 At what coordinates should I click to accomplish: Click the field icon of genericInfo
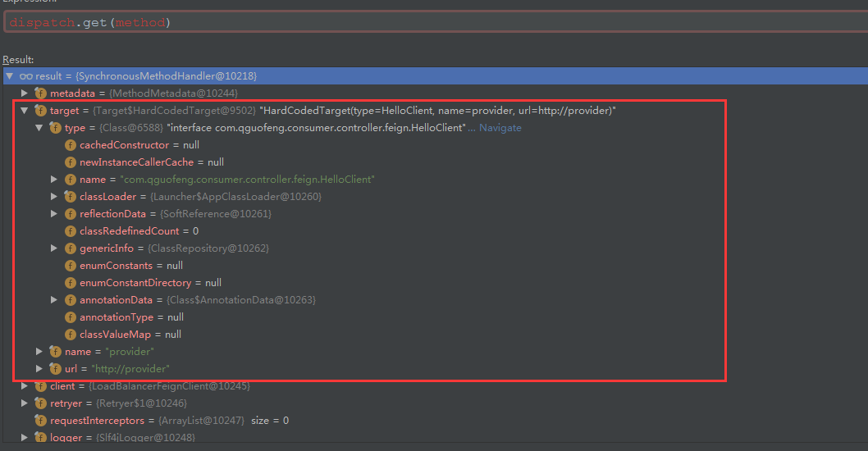[x=71, y=248]
